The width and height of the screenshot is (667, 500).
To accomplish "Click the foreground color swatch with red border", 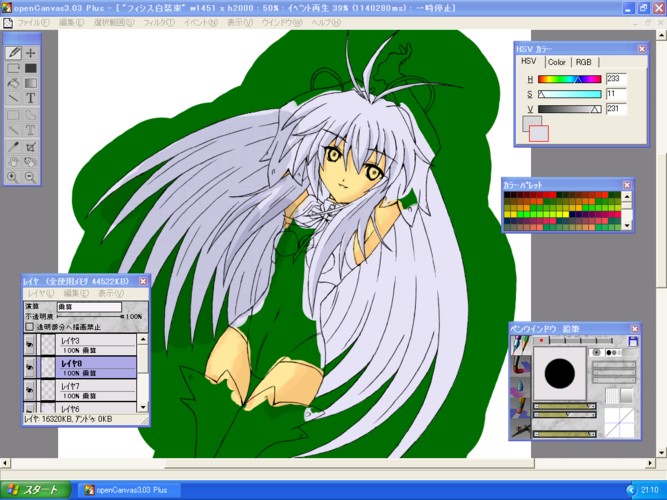I will pos(539,133).
